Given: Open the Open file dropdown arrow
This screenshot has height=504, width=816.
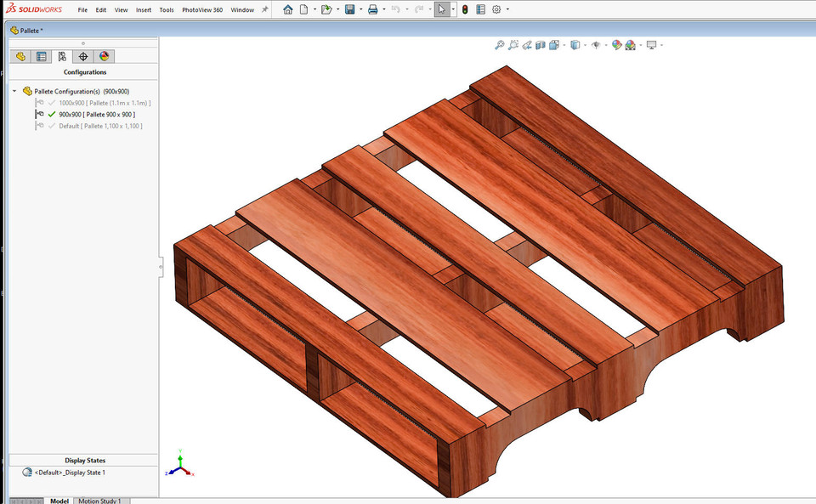Looking at the screenshot, I should [x=337, y=9].
